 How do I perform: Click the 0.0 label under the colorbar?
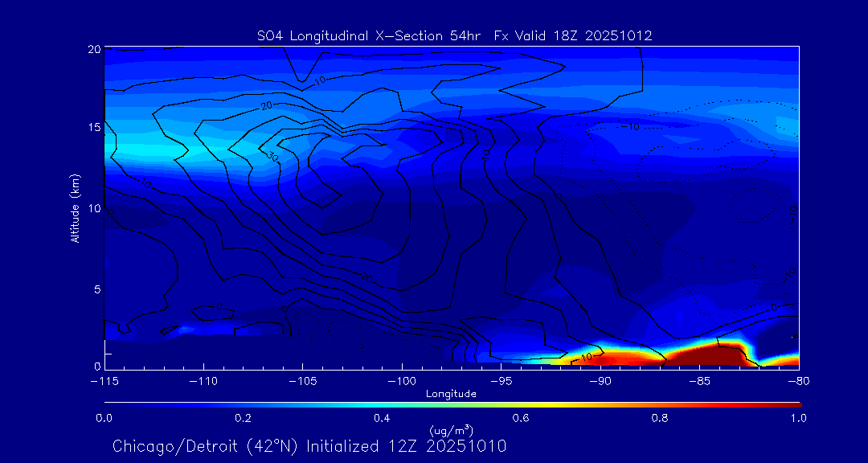[104, 418]
